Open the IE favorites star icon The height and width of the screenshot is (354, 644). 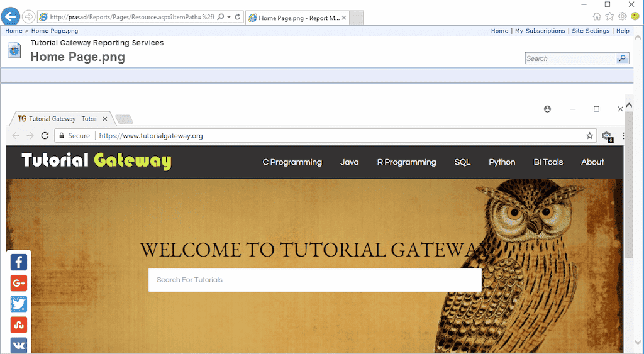point(610,16)
